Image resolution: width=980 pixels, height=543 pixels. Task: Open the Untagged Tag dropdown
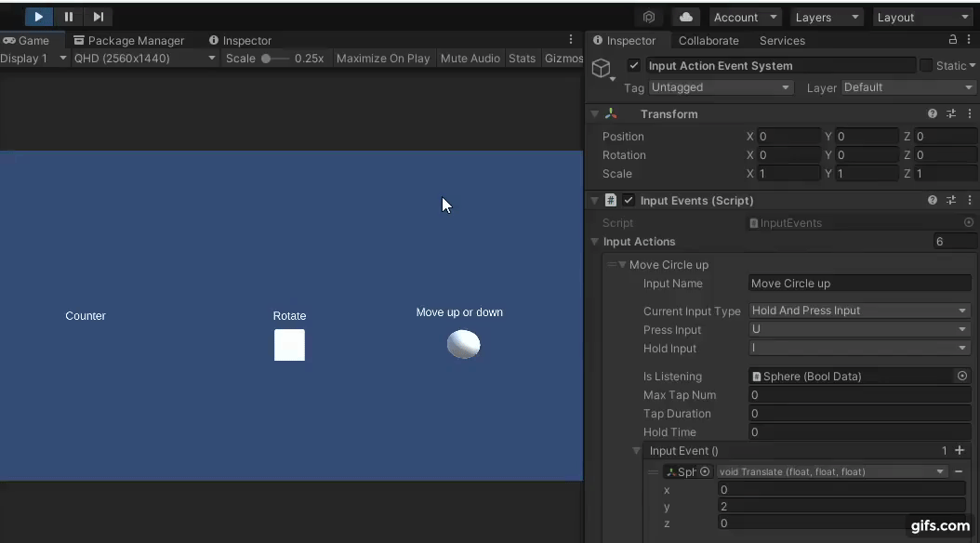coord(721,87)
